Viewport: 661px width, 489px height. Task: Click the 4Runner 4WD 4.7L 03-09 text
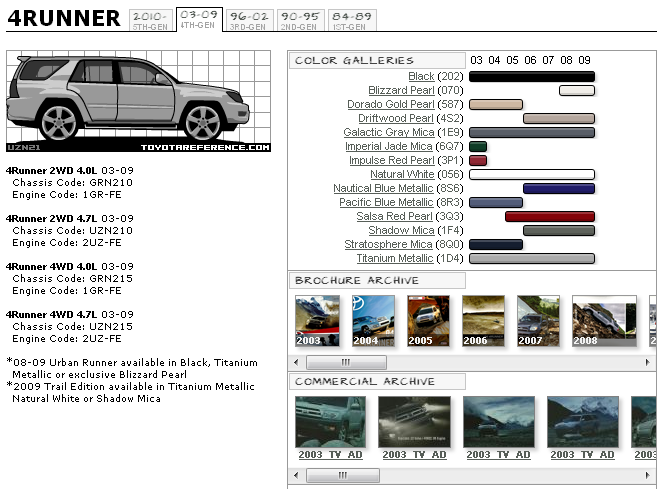[x=70, y=314]
